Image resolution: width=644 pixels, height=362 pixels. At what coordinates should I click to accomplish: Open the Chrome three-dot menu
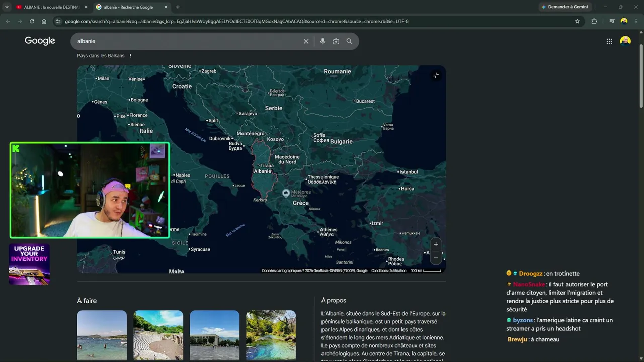pyautogui.click(x=636, y=21)
